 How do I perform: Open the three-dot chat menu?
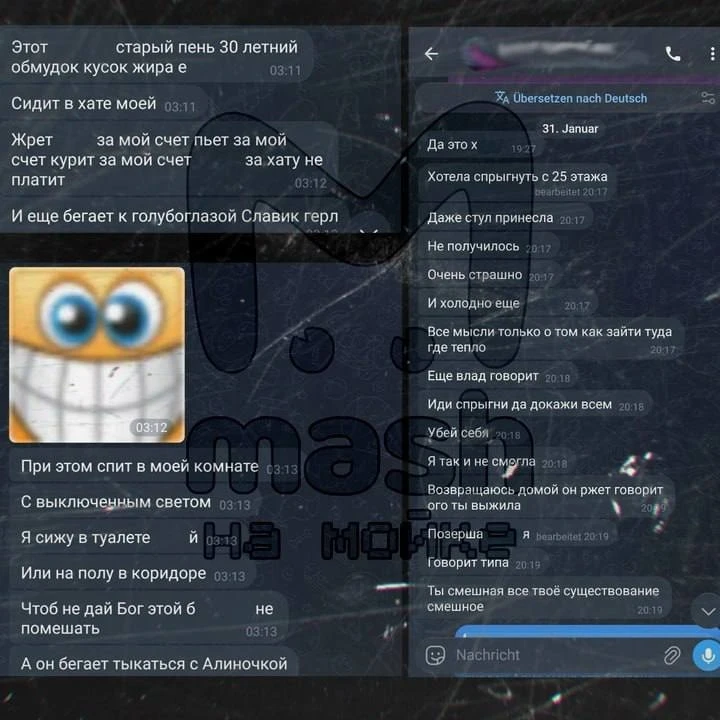click(x=712, y=54)
